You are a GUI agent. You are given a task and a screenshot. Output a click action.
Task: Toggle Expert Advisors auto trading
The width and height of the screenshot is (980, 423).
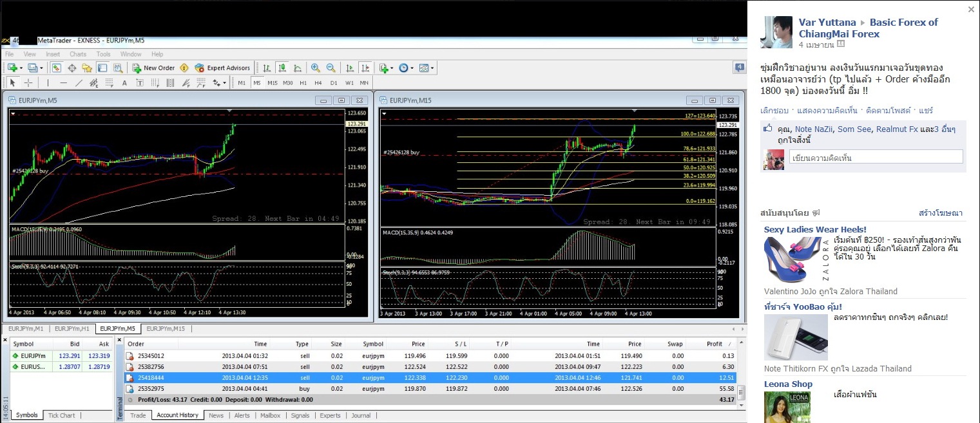pos(222,68)
